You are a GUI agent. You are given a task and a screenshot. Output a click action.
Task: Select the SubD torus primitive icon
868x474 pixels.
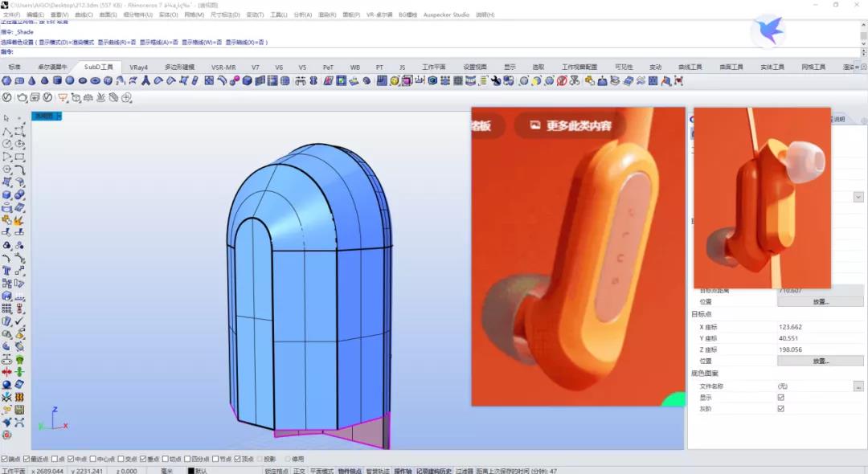[x=95, y=81]
